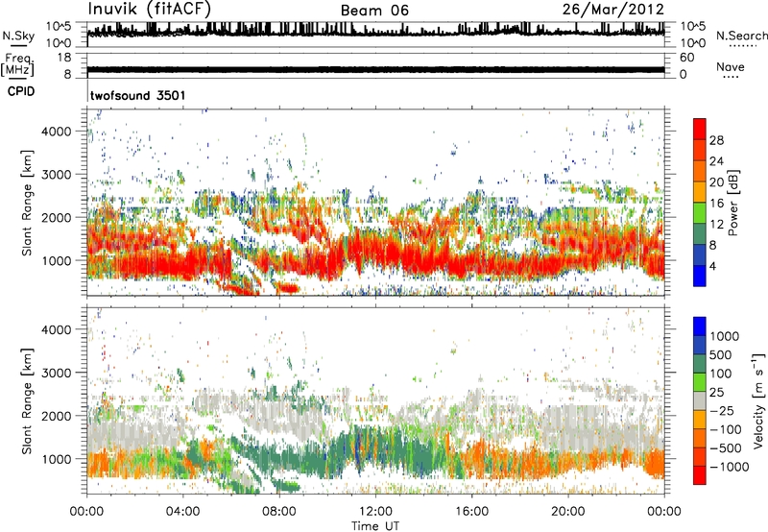Image resolution: width=768 pixels, height=532 pixels.
Task: Click the date '26/Mar/2012'
Action: [x=613, y=10]
